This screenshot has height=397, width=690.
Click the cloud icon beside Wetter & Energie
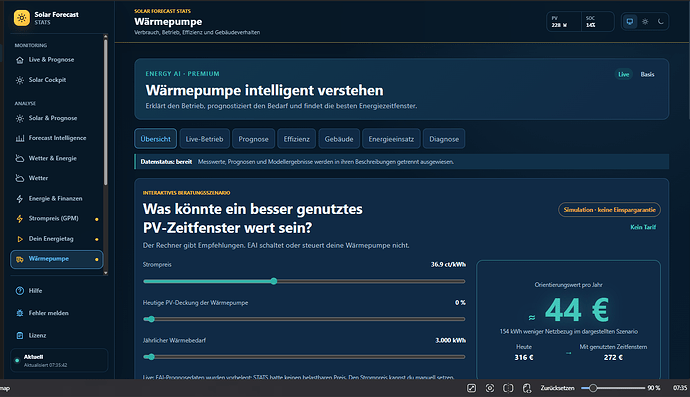pyautogui.click(x=20, y=158)
